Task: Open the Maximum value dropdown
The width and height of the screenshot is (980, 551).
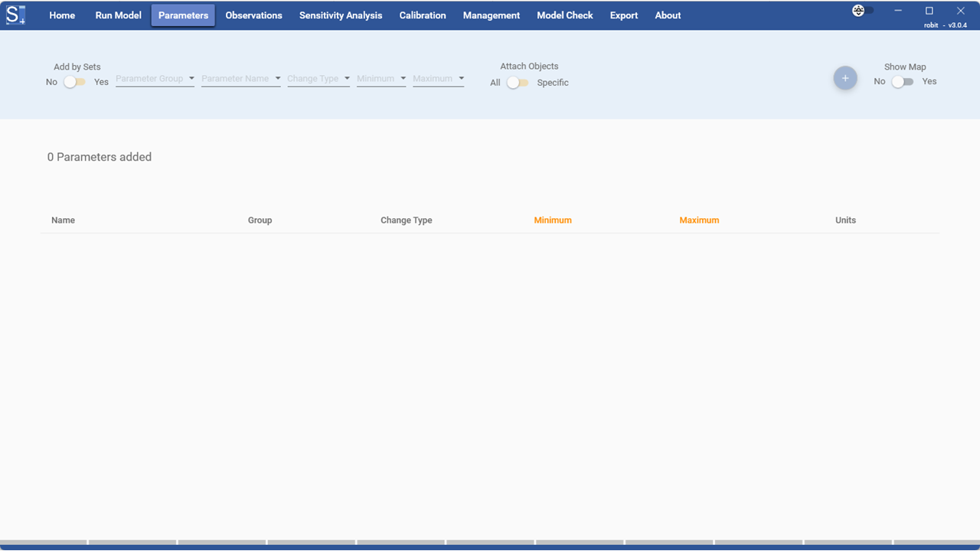Action: tap(438, 79)
